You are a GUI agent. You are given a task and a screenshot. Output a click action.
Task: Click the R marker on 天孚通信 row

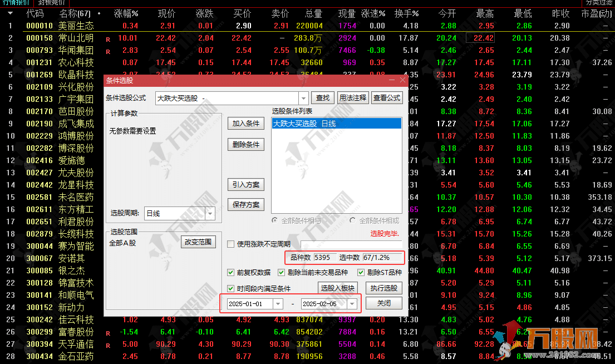(x=108, y=345)
